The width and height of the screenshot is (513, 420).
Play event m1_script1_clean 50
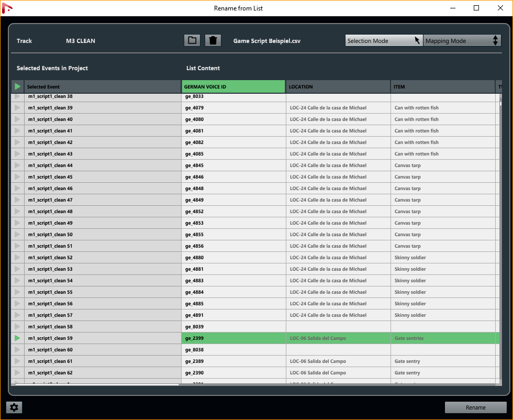(x=18, y=235)
